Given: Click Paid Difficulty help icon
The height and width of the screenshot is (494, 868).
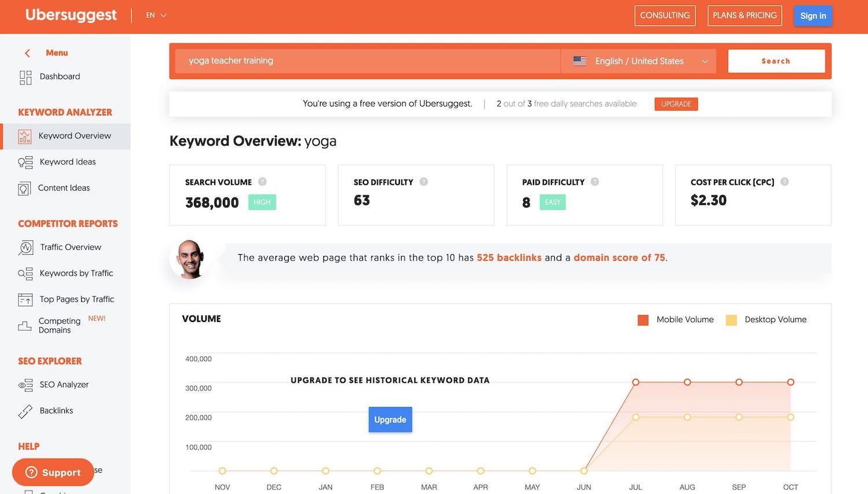Looking at the screenshot, I should (x=595, y=182).
